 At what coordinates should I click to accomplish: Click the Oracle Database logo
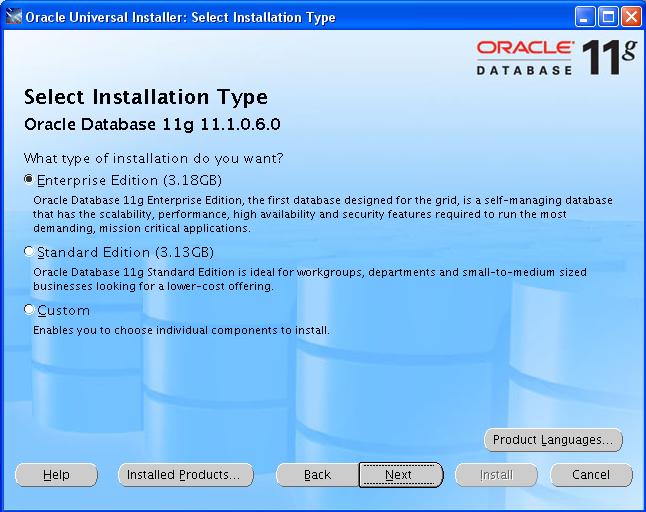pos(523,58)
